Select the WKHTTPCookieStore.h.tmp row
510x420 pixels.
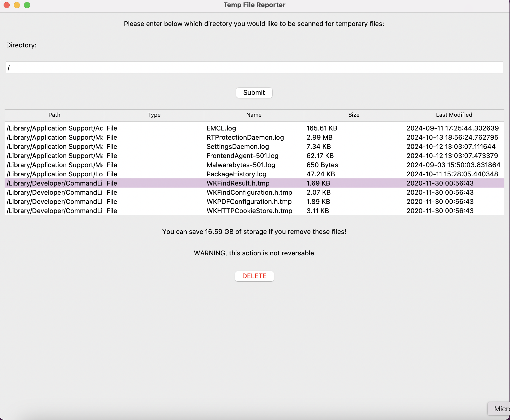254,211
